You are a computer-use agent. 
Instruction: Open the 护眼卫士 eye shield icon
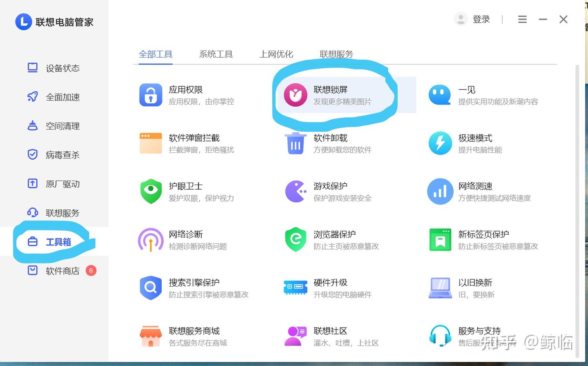(151, 191)
